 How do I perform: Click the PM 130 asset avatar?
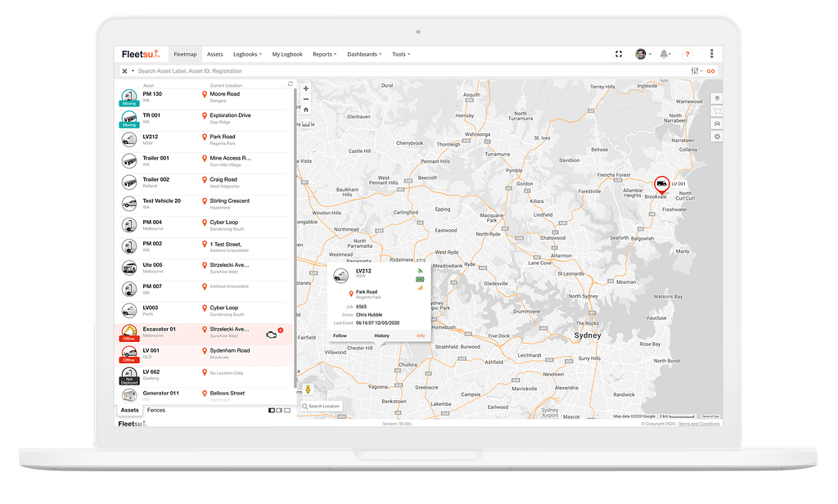pos(128,98)
